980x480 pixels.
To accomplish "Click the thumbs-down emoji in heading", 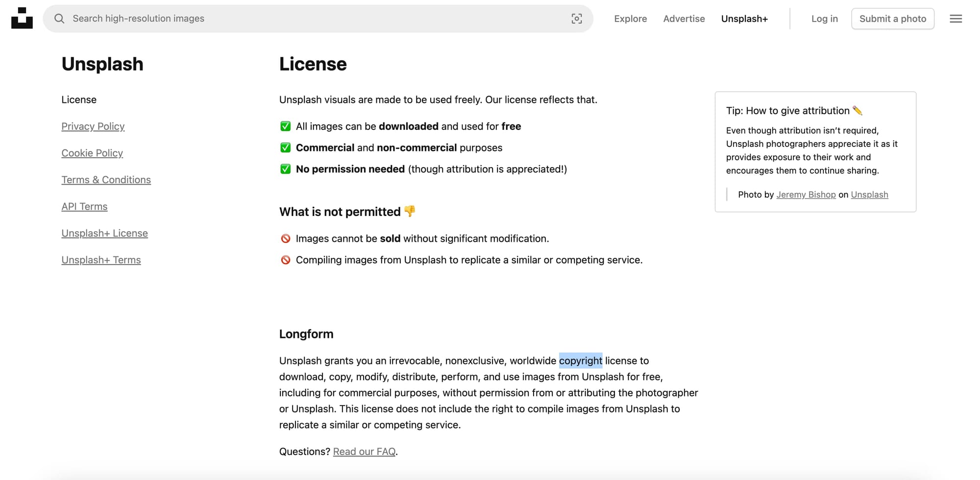I will point(410,211).
